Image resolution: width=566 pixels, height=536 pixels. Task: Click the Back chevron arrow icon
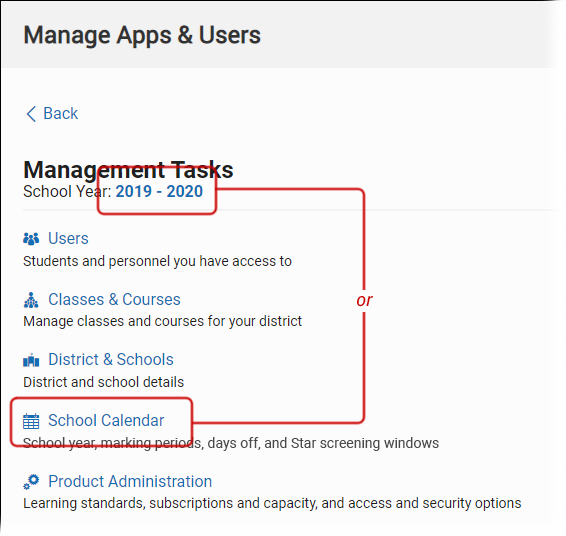31,114
